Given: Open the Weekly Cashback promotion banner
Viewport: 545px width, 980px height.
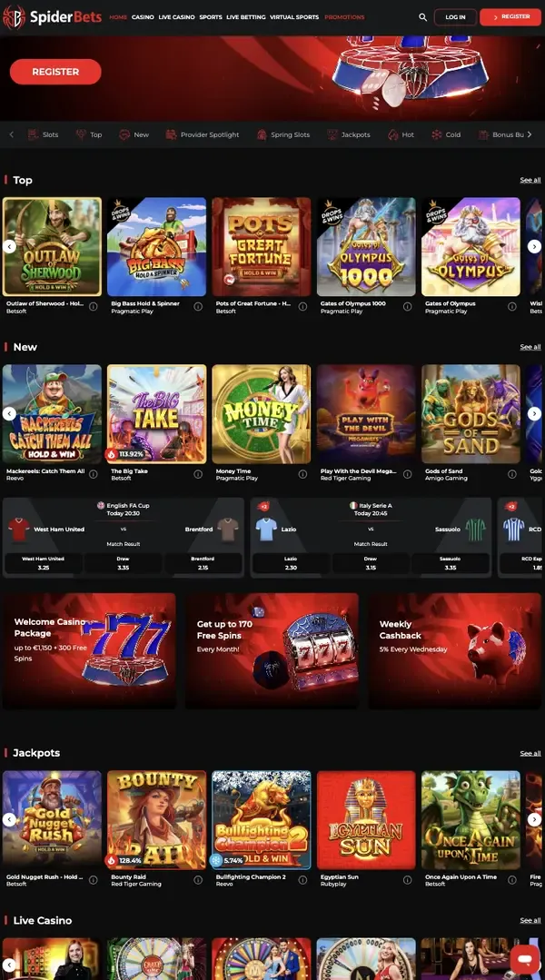Looking at the screenshot, I should (x=454, y=650).
